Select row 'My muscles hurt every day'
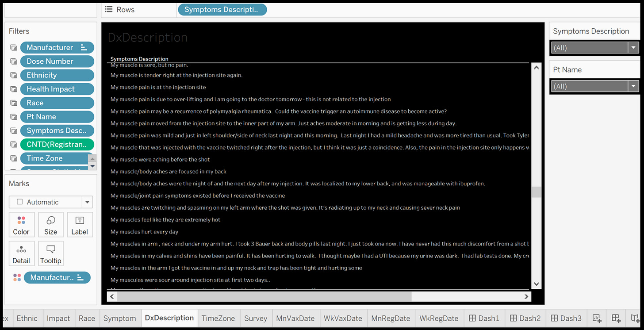 click(x=145, y=232)
